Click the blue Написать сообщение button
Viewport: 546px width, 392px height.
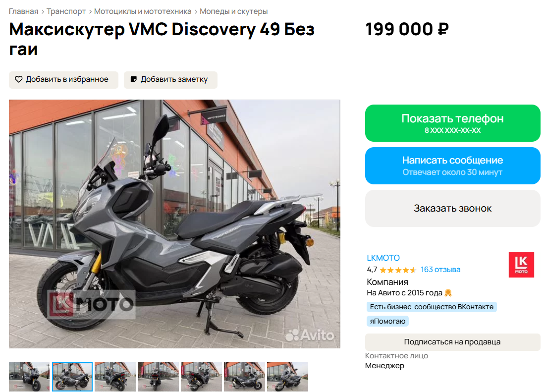tap(453, 166)
